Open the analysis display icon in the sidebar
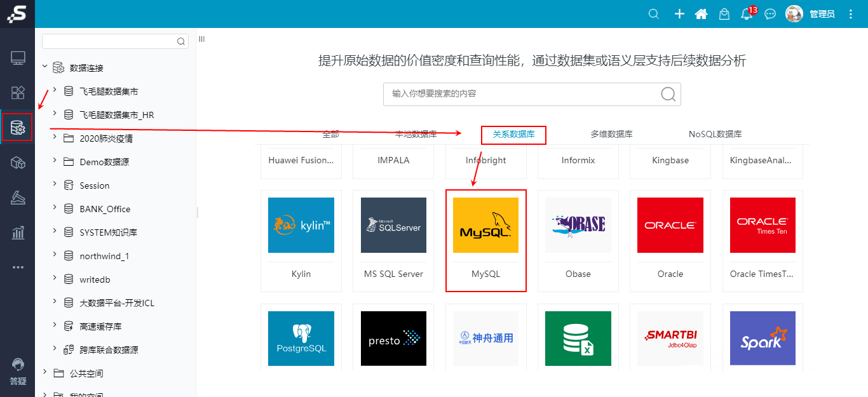The width and height of the screenshot is (868, 397). (x=18, y=198)
